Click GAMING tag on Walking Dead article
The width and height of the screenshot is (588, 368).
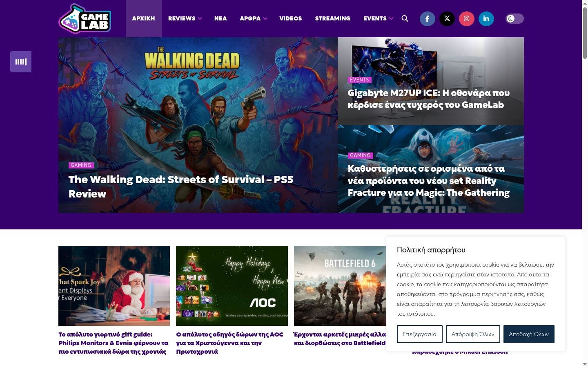(81, 165)
